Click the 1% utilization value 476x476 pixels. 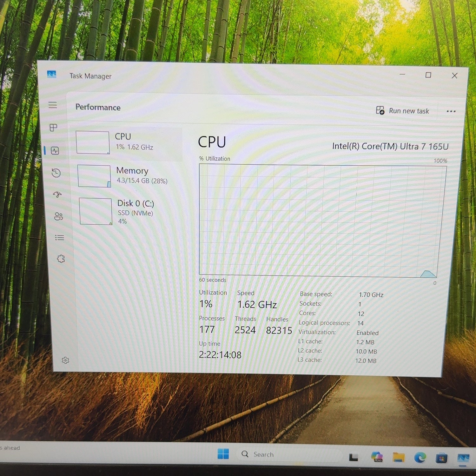tap(206, 304)
